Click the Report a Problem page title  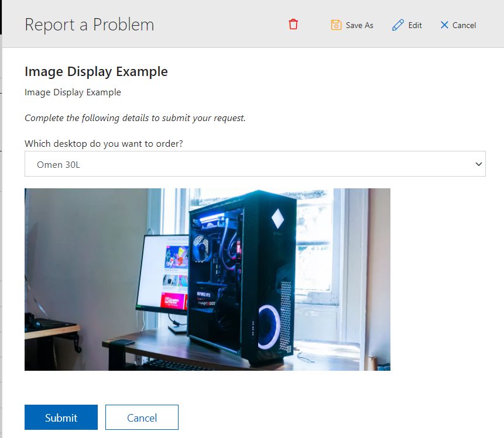click(90, 25)
